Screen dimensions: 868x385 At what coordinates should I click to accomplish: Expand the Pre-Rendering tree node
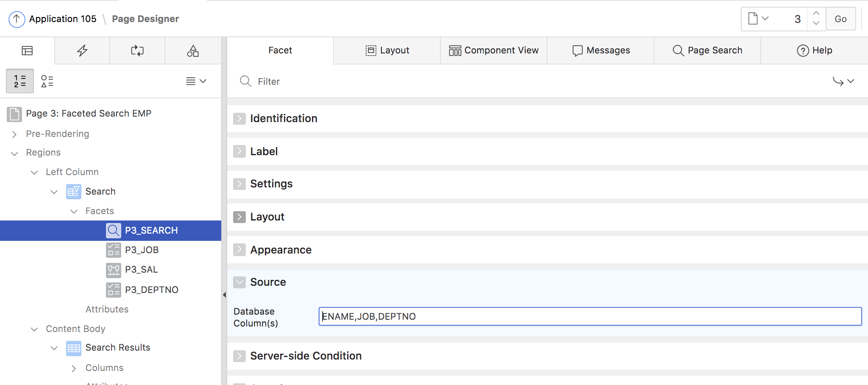pos(14,134)
